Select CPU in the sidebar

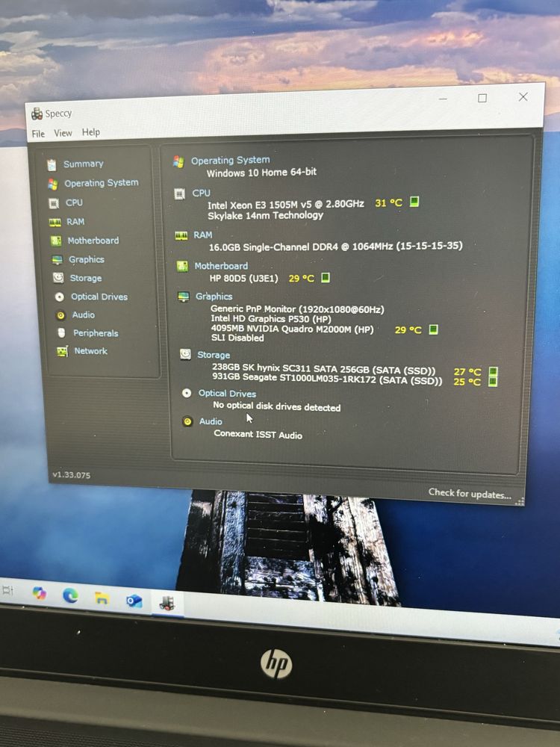[x=74, y=202]
